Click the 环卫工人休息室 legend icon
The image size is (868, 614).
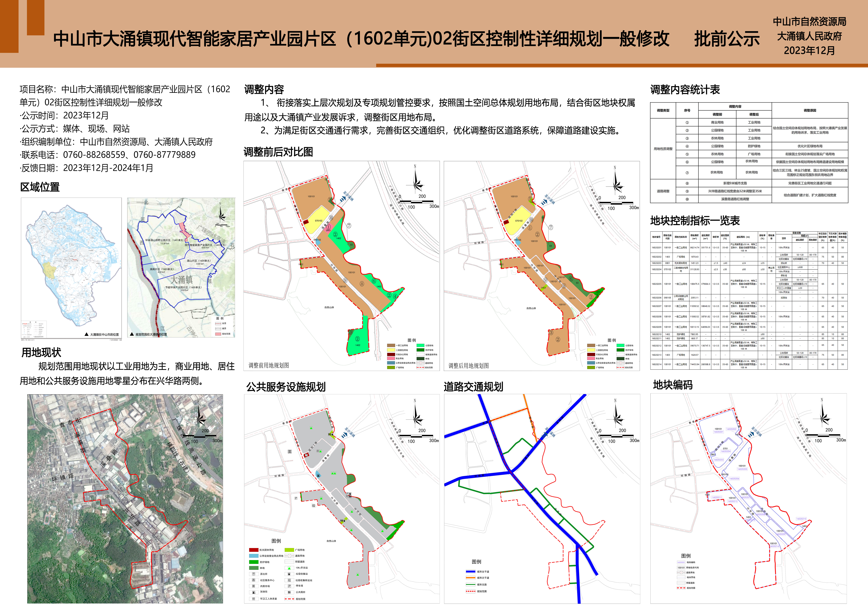253,599
